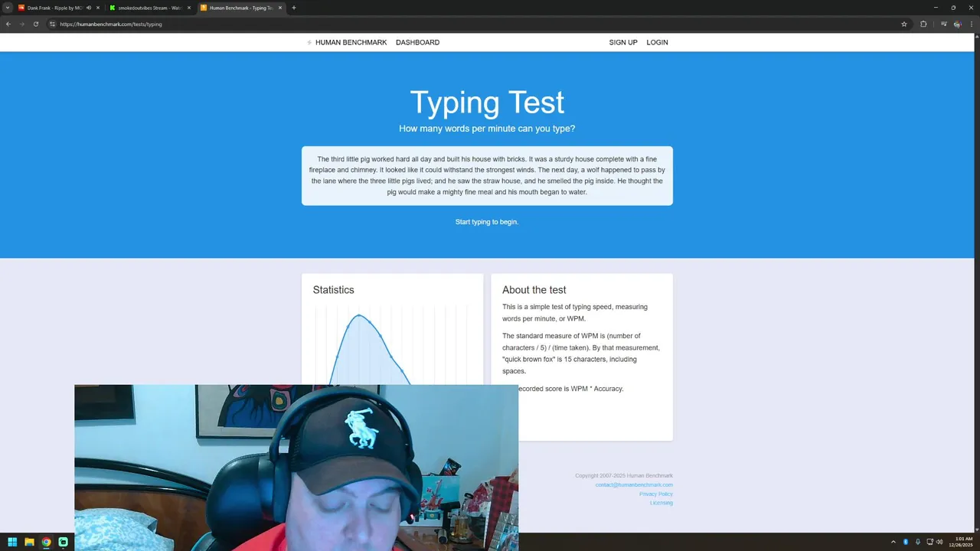The height and width of the screenshot is (551, 980).
Task: Restore down the Chrome window
Action: tap(953, 8)
